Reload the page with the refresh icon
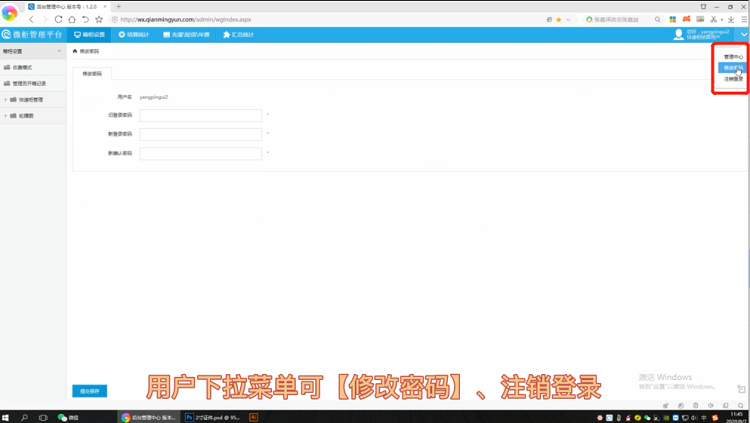 click(58, 19)
